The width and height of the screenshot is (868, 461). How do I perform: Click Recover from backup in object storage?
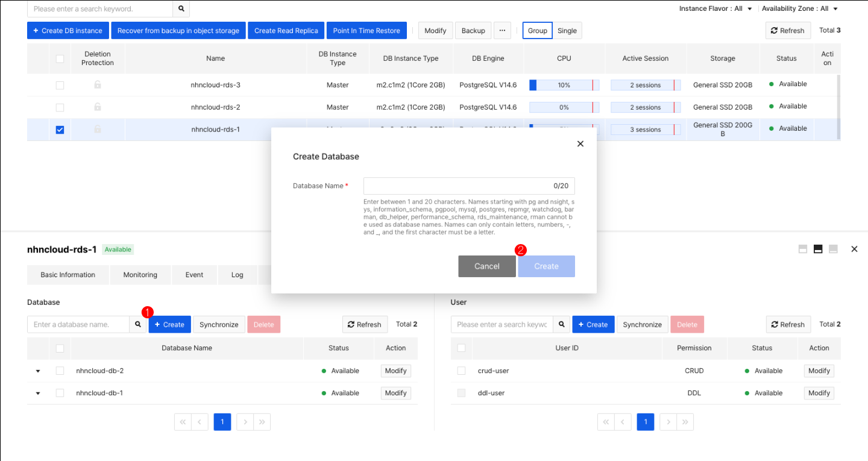[178, 31]
